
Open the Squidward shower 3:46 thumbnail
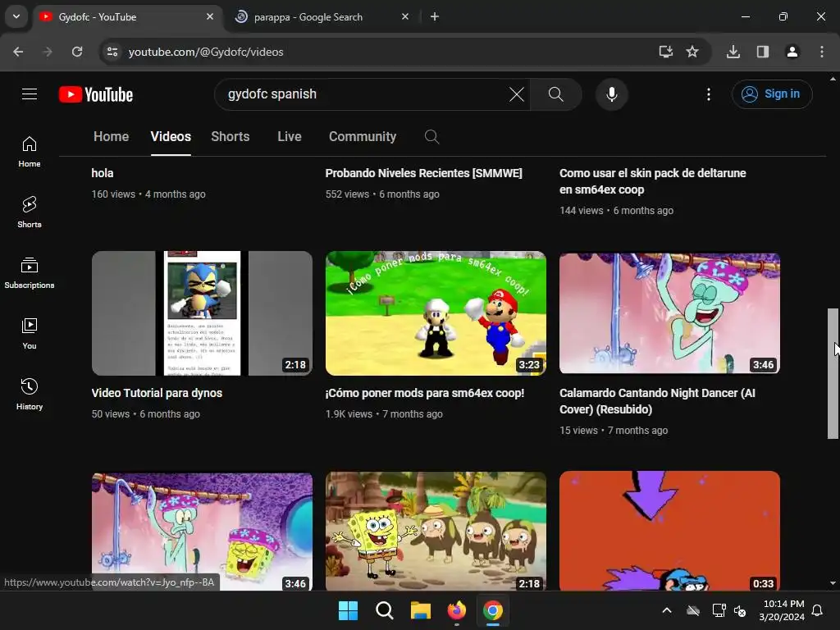669,313
